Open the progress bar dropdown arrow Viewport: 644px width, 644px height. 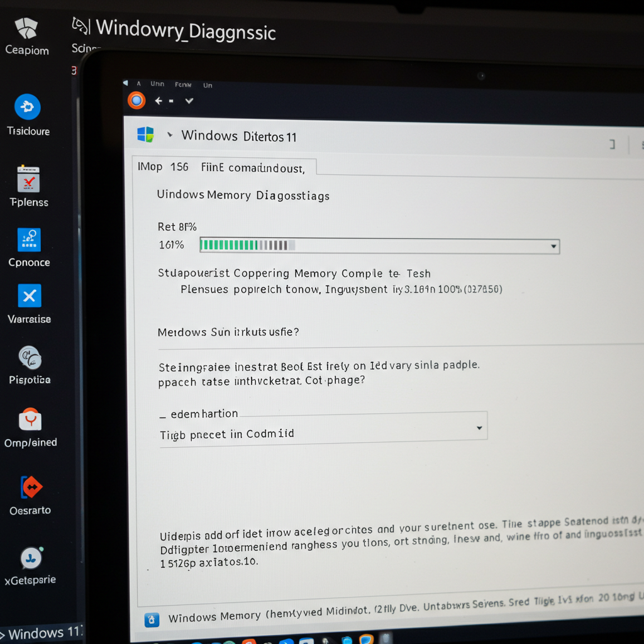[553, 246]
